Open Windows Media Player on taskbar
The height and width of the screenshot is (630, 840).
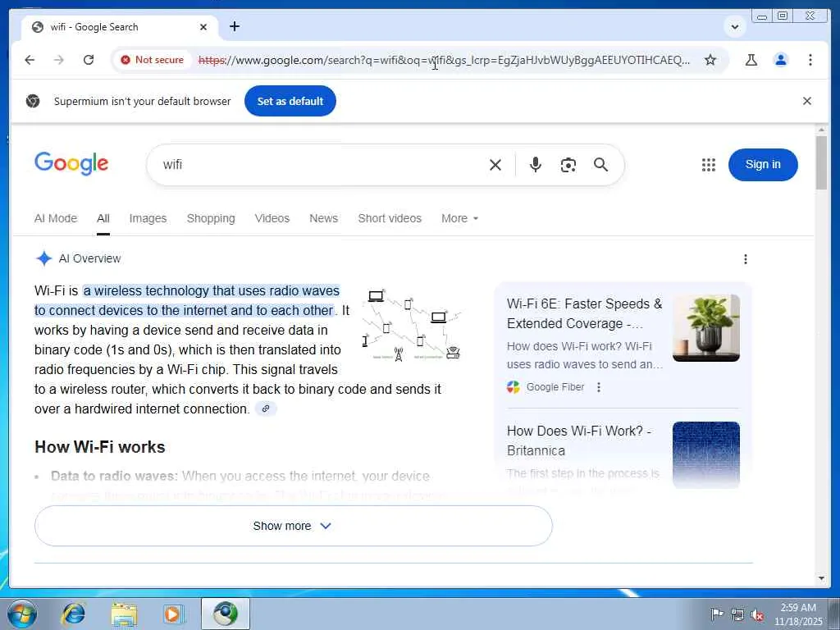point(172,614)
